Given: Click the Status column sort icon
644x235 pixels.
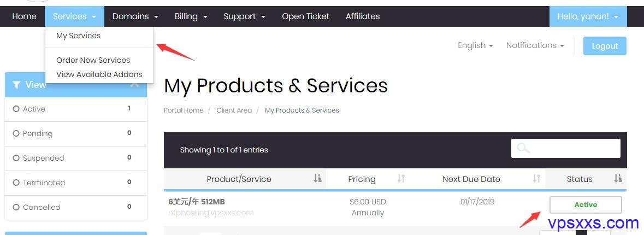Looking at the screenshot, I should pyautogui.click(x=618, y=178).
